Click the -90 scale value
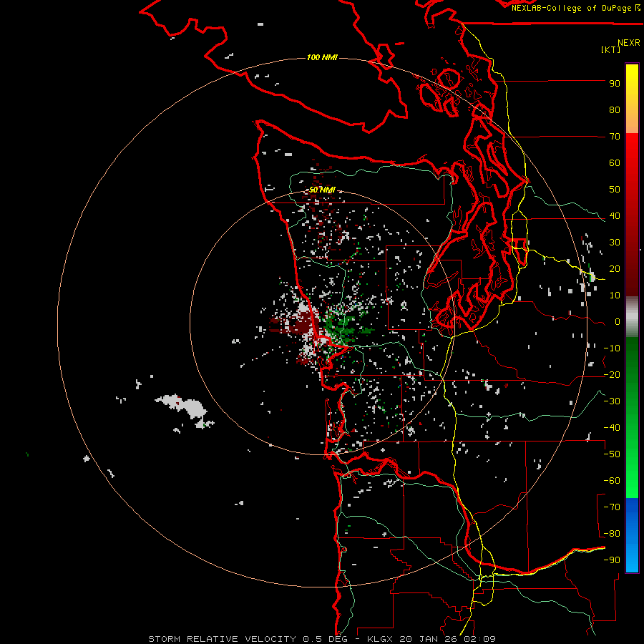The width and height of the screenshot is (644, 644). 612,560
